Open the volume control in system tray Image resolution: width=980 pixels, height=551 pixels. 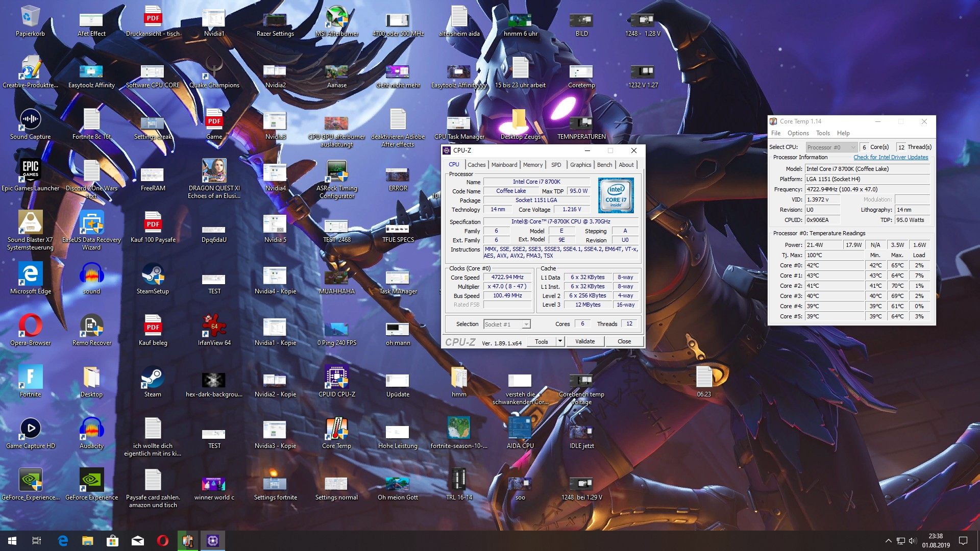pos(913,541)
